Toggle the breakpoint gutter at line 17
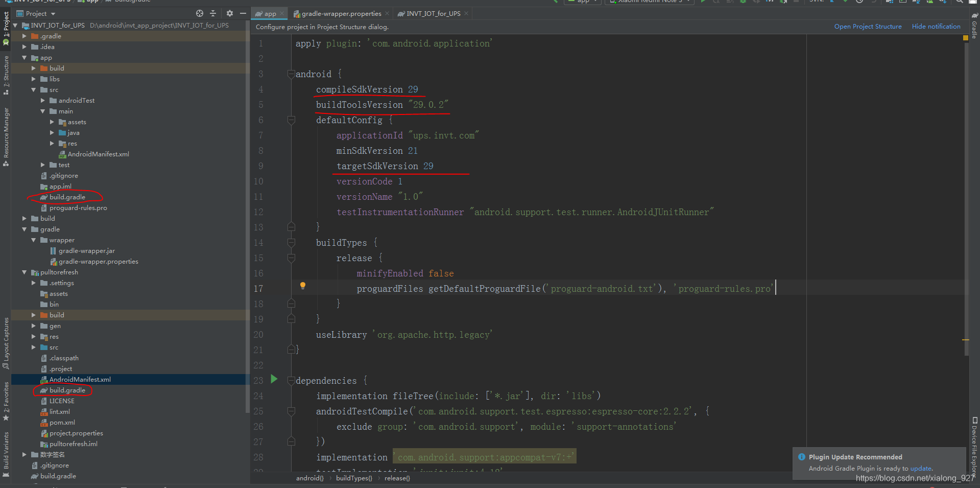 point(278,288)
